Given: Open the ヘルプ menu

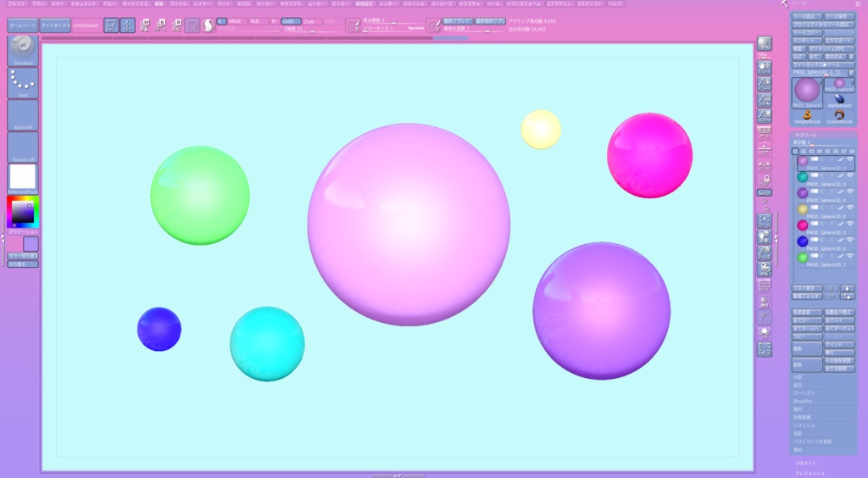Looking at the screenshot, I should (615, 3).
